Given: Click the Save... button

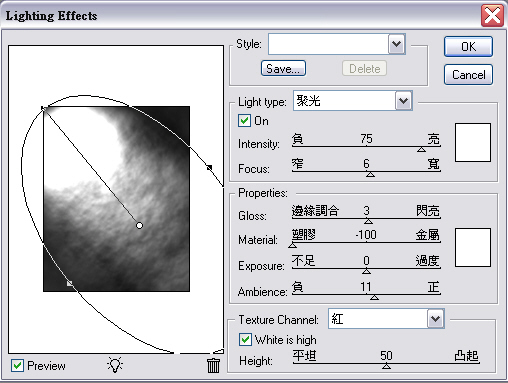Looking at the screenshot, I should [283, 68].
